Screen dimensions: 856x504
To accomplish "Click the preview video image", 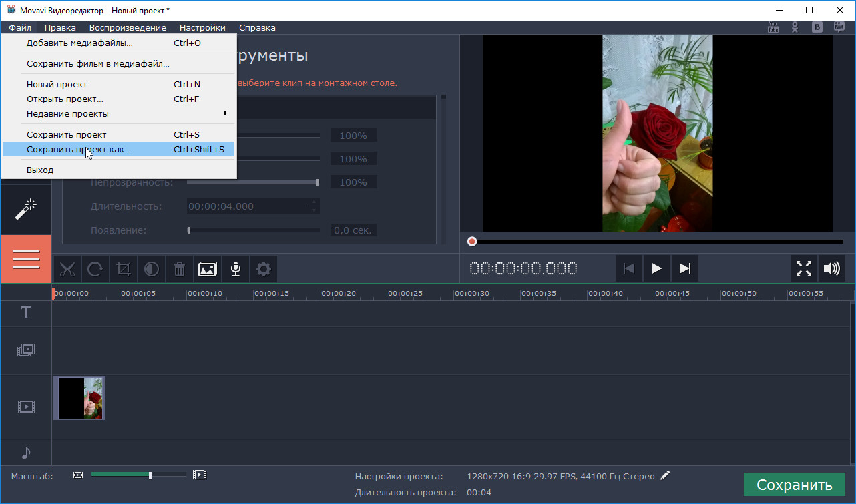I will [x=658, y=133].
